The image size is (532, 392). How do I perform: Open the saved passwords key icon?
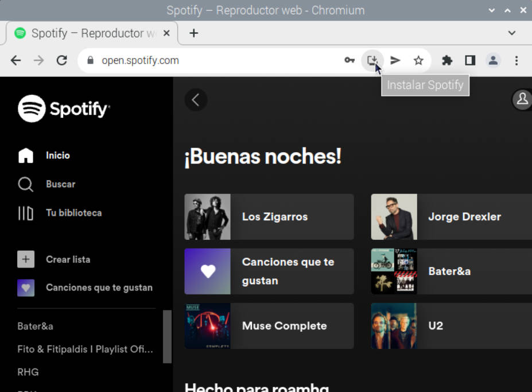click(x=350, y=60)
